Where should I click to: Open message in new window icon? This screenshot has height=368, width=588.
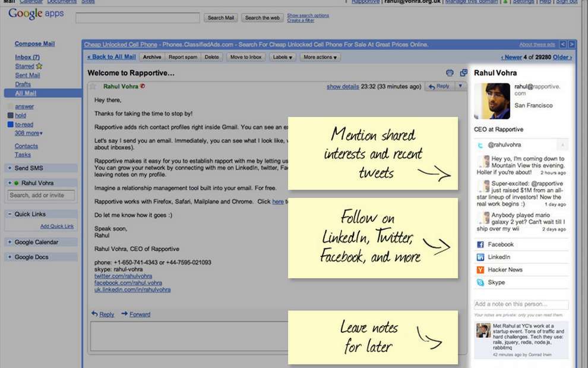(463, 73)
